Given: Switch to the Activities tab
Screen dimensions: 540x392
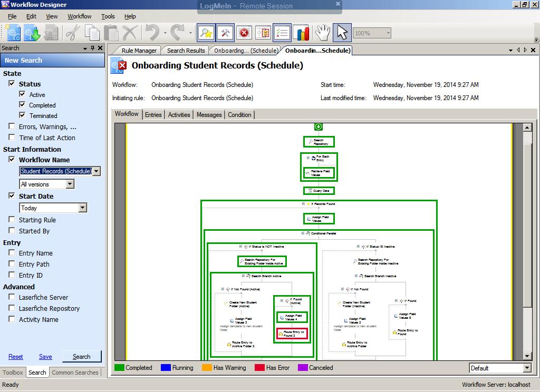Looking at the screenshot, I should pyautogui.click(x=179, y=115).
